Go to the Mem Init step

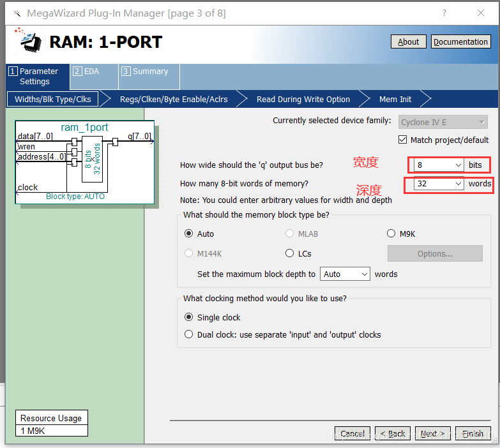coord(395,99)
